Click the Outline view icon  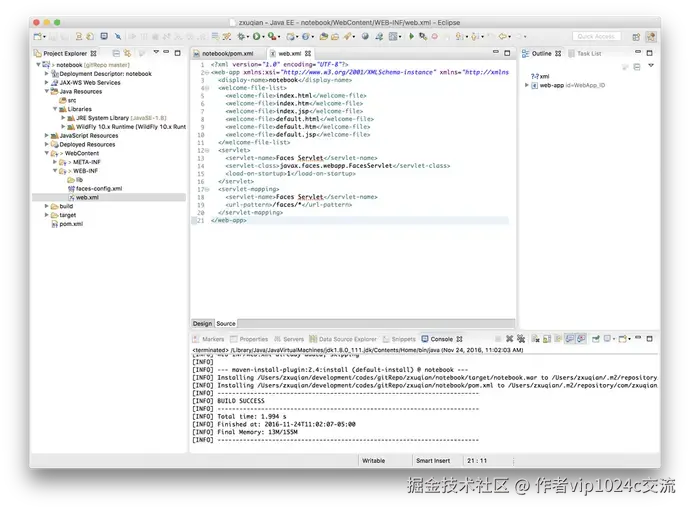(x=525, y=53)
